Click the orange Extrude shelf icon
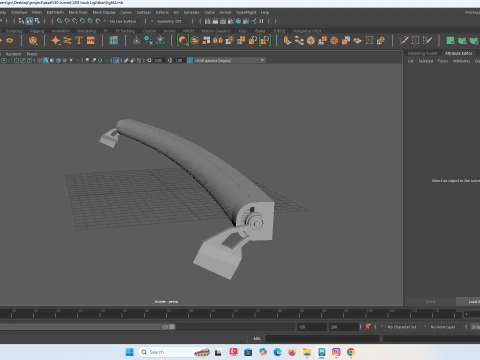The width and height of the screenshot is (480, 360). 287,41
